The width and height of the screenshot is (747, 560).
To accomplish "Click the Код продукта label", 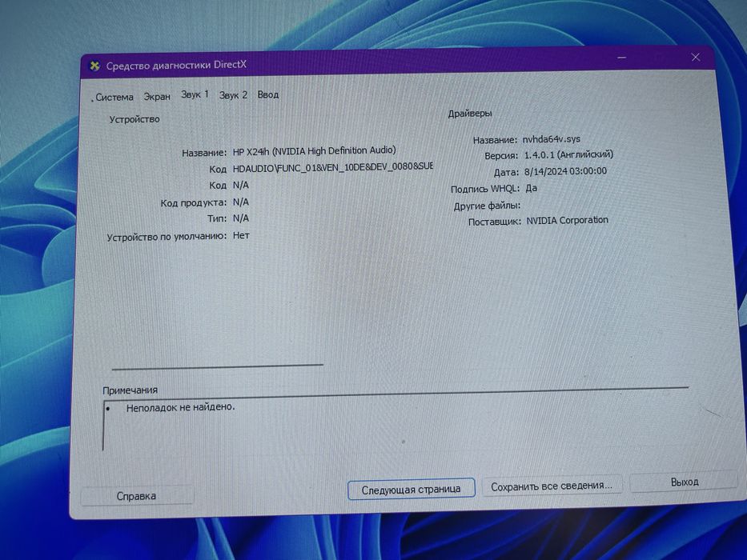I will click(194, 203).
